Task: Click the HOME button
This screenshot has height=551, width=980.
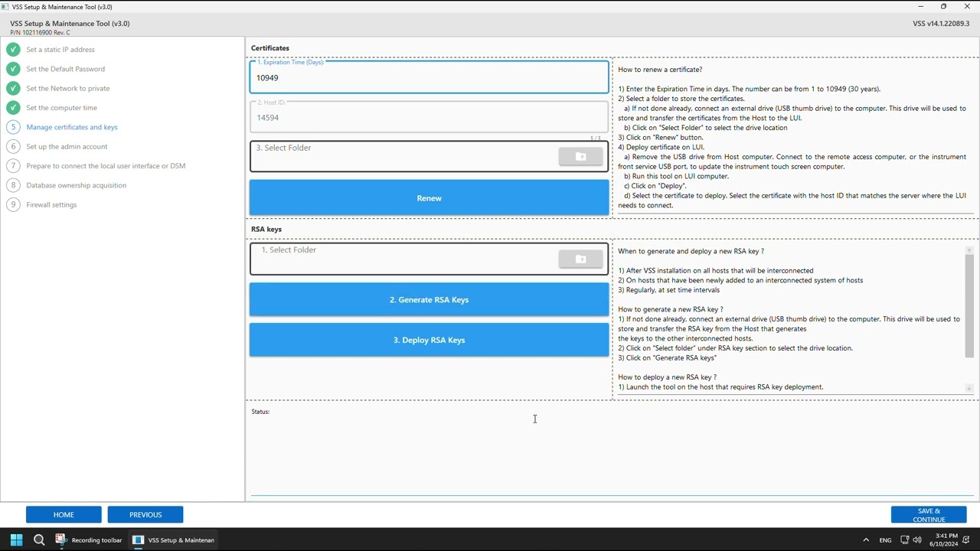Action: click(64, 514)
